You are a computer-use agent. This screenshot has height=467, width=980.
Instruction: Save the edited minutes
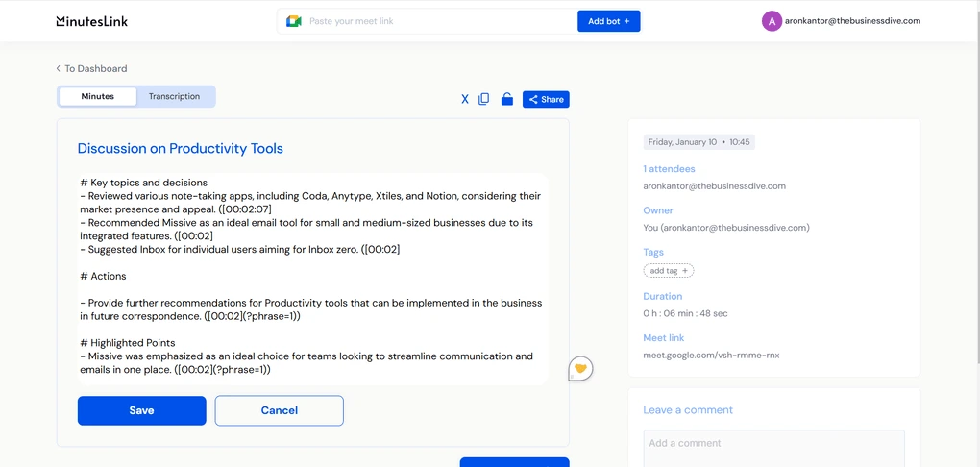(142, 410)
